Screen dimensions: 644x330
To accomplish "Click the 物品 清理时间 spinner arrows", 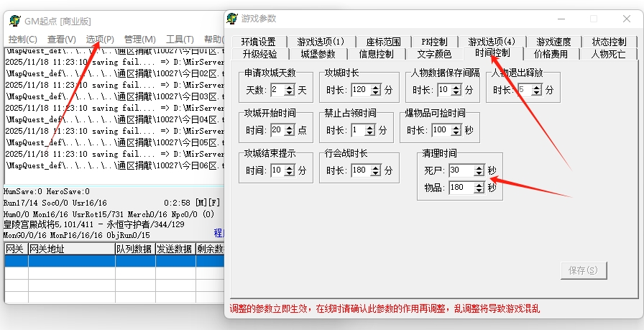I will 479,188.
